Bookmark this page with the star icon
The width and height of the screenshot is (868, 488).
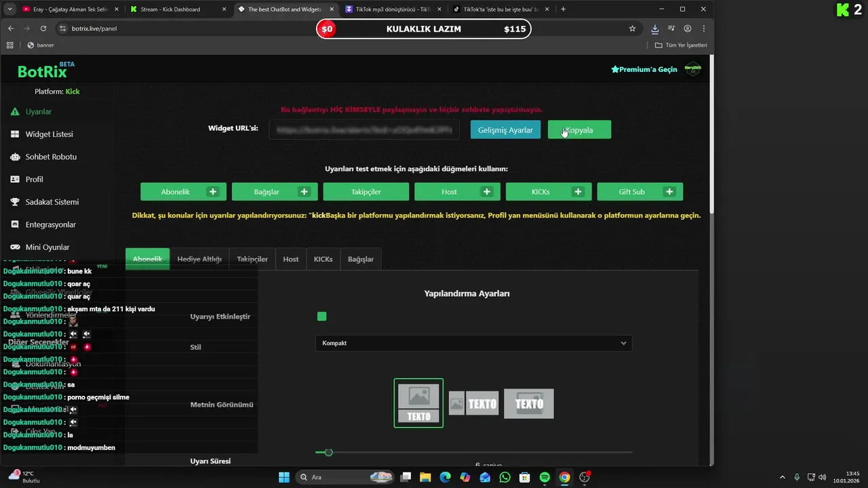(x=633, y=28)
